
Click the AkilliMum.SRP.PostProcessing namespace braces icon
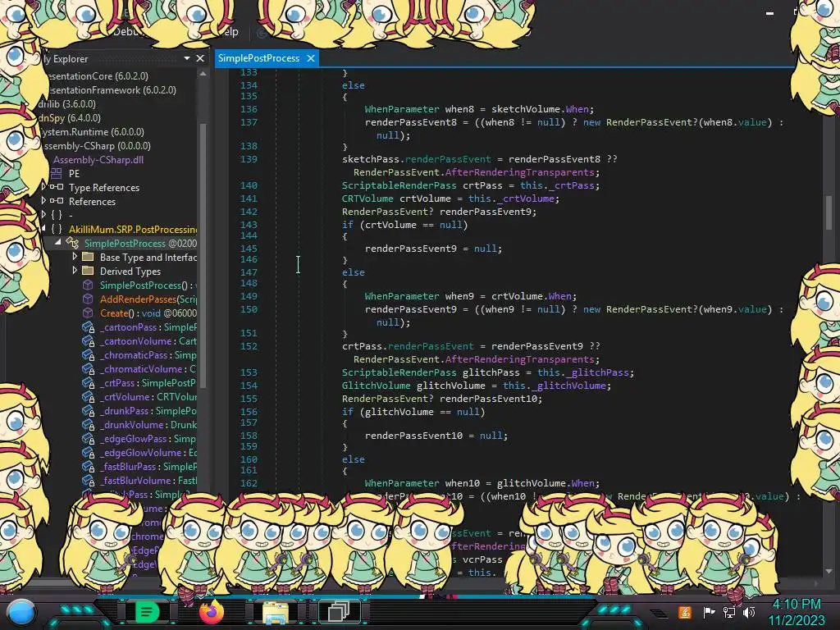coord(57,230)
